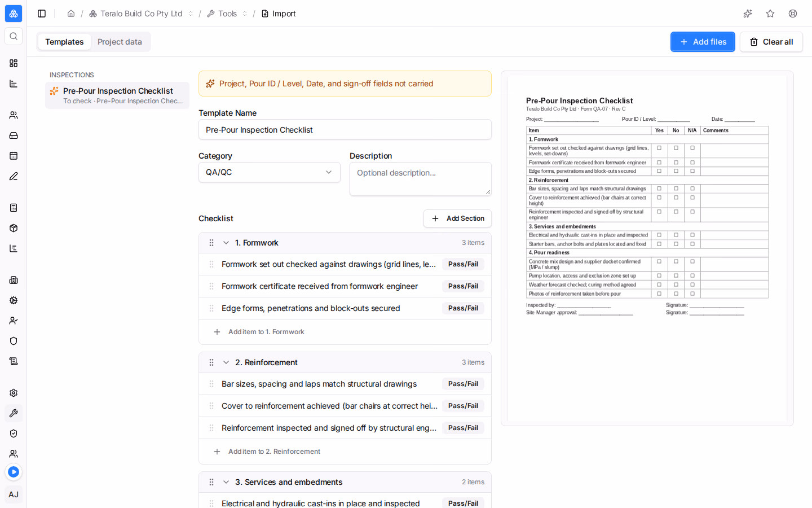This screenshot has width=812, height=508.
Task: Click the Add Section button
Action: point(457,218)
